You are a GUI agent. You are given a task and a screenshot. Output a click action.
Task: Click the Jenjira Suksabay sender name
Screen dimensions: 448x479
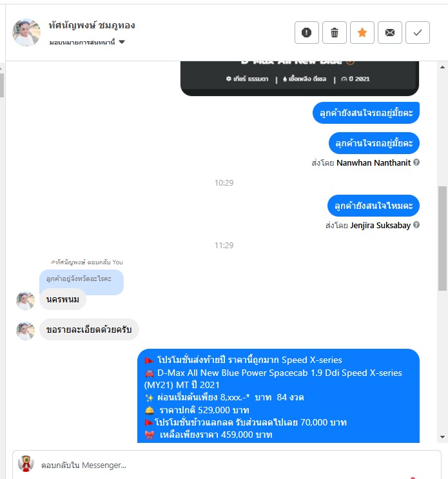(380, 226)
